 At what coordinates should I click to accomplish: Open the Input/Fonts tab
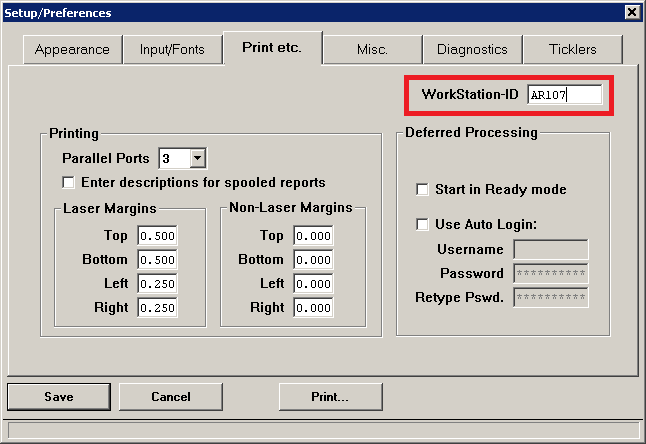coord(172,49)
